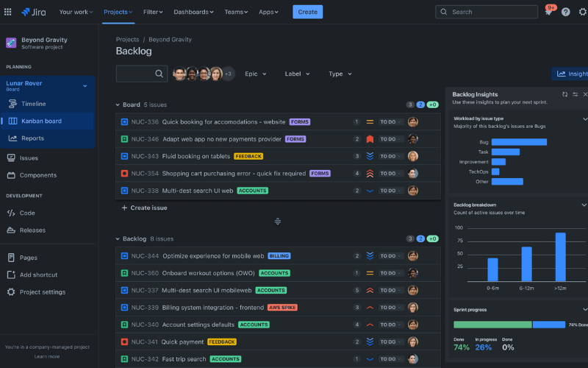Open the Apps menu
This screenshot has width=588, height=368.
268,12
